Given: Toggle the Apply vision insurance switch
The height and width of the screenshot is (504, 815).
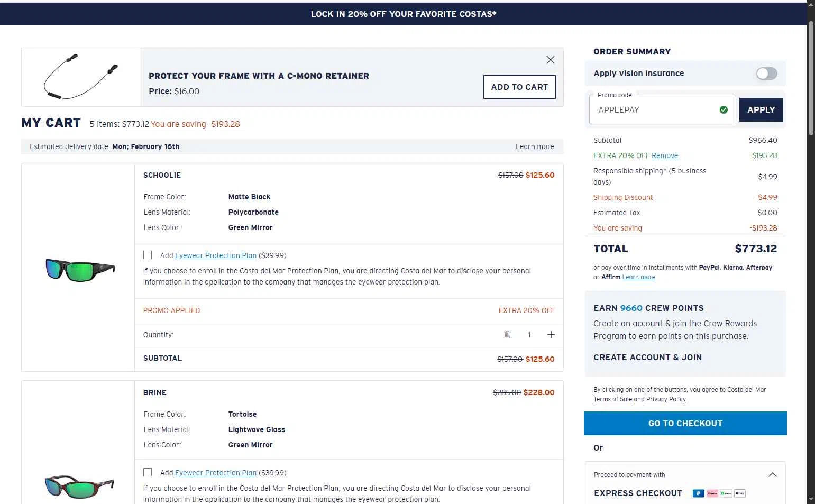Looking at the screenshot, I should [766, 74].
